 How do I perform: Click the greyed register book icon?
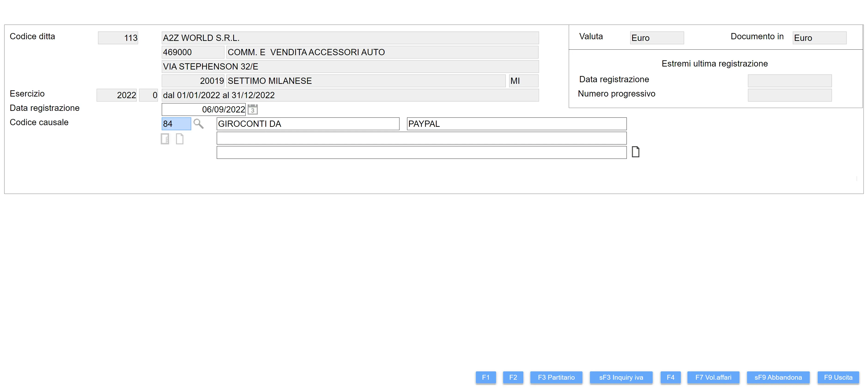click(165, 139)
